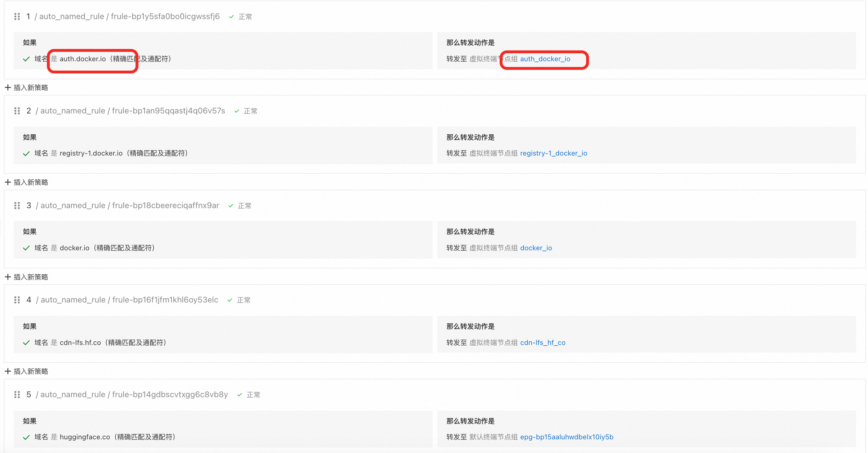Click the 正常 status of rule 4
Screen dimensions: 868x453
point(244,300)
